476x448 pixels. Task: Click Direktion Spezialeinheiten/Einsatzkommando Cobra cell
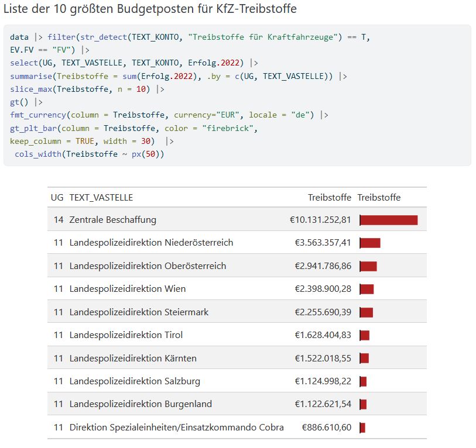pyautogui.click(x=176, y=428)
